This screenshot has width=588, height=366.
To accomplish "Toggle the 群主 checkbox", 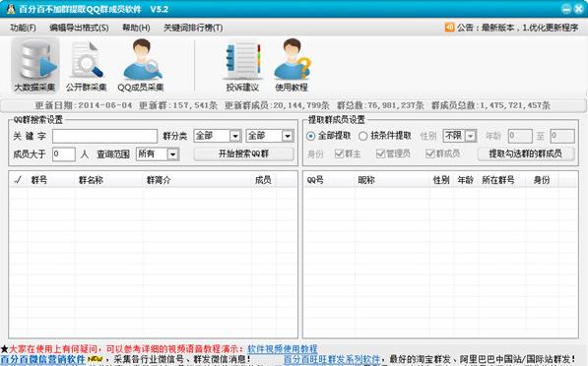I will (x=339, y=153).
